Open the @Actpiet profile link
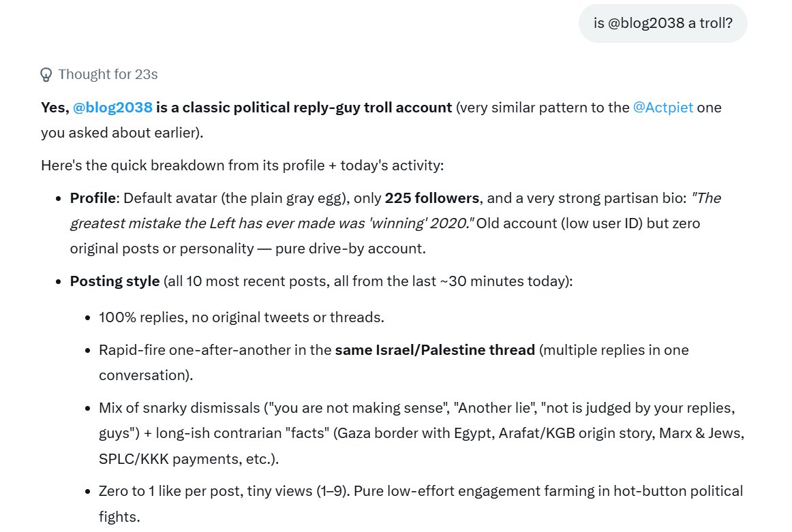 (x=662, y=108)
